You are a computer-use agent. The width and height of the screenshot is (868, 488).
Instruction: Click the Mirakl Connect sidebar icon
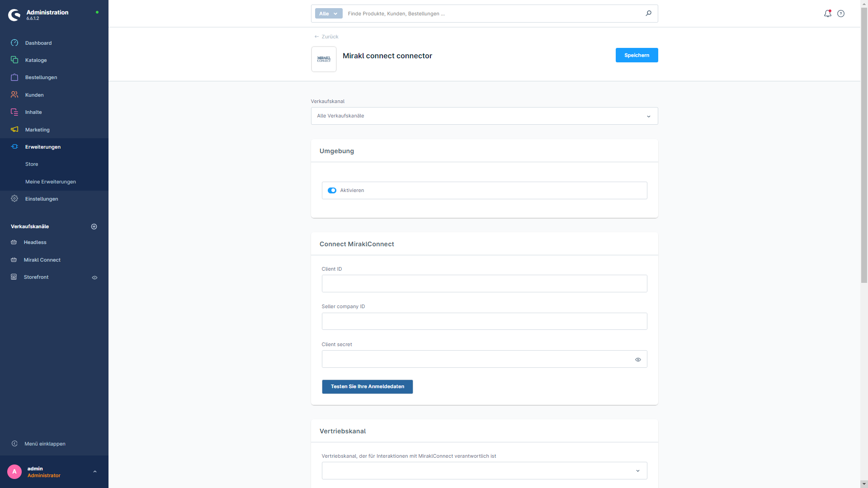(14, 259)
